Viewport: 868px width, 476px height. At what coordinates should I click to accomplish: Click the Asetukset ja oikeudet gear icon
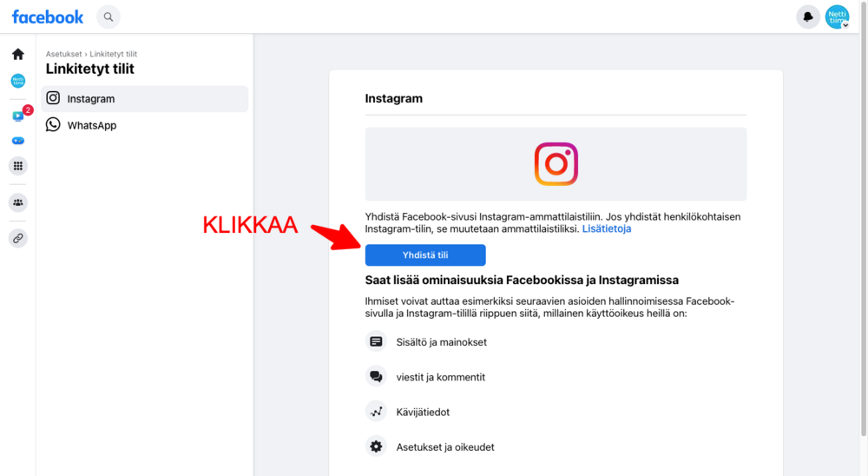coord(376,446)
